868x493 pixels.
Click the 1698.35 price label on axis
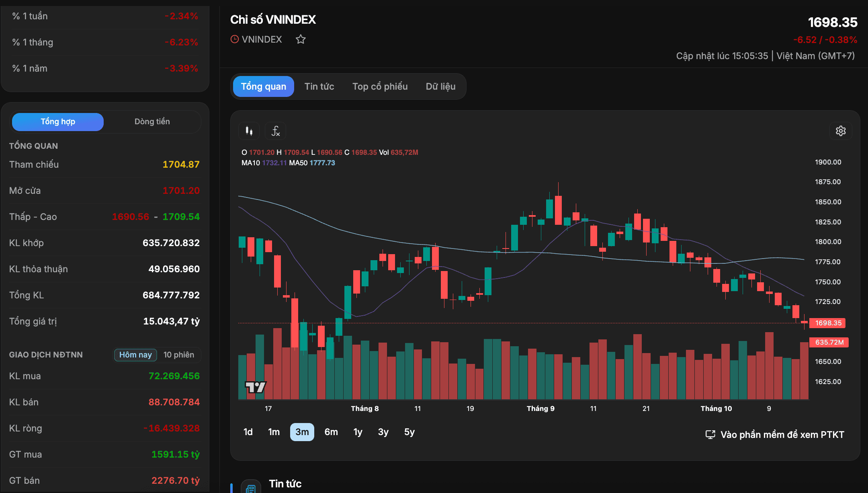828,323
